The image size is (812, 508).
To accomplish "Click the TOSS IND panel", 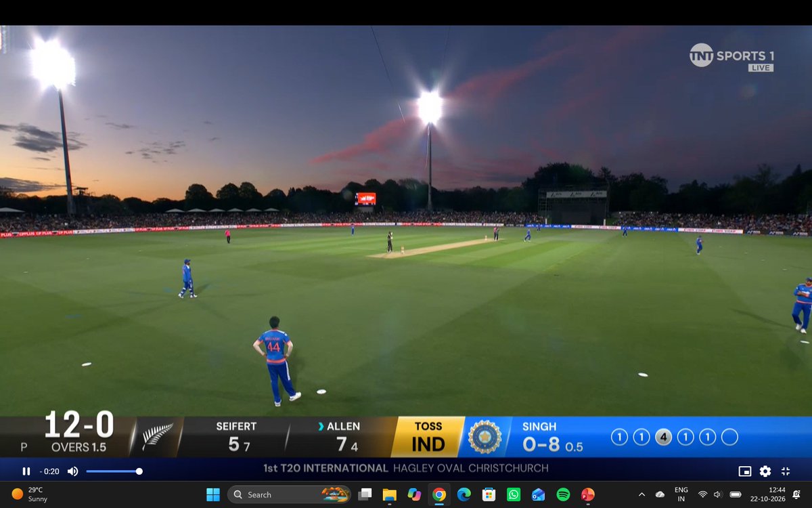I will [x=428, y=437].
